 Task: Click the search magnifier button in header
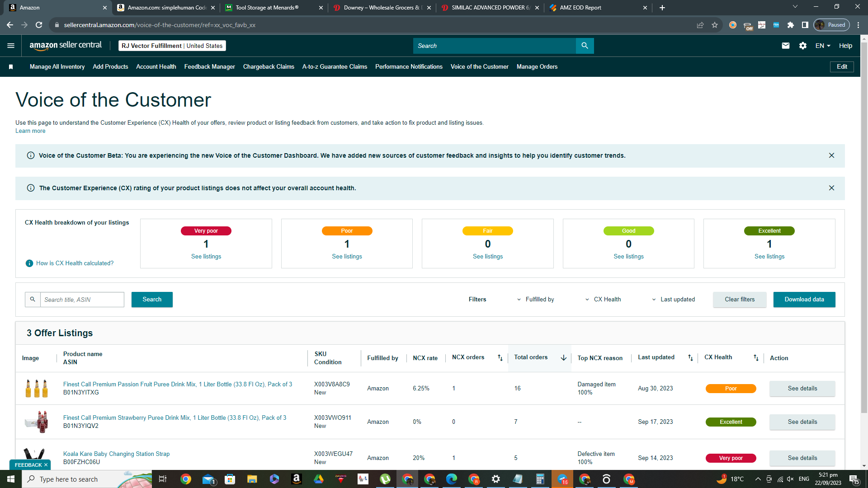[x=585, y=46]
